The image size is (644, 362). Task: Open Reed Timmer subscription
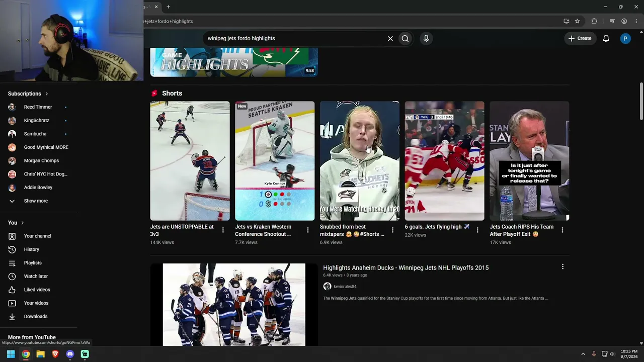click(38, 107)
